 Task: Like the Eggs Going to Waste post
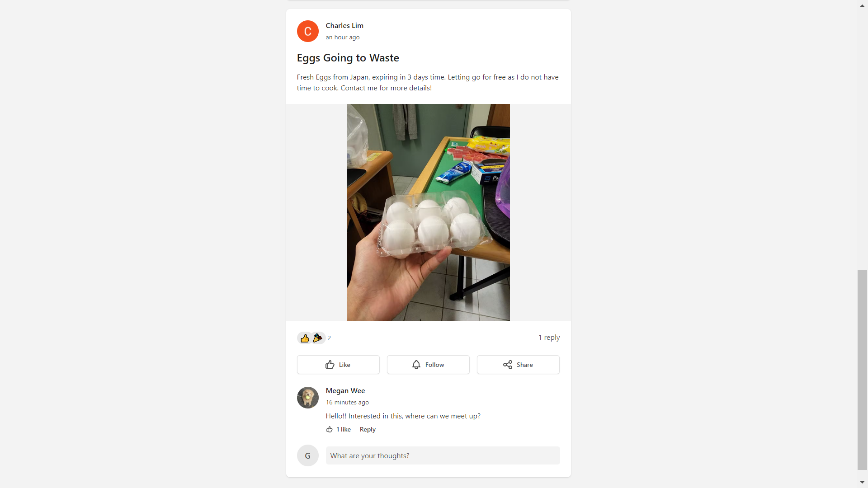pos(338,365)
